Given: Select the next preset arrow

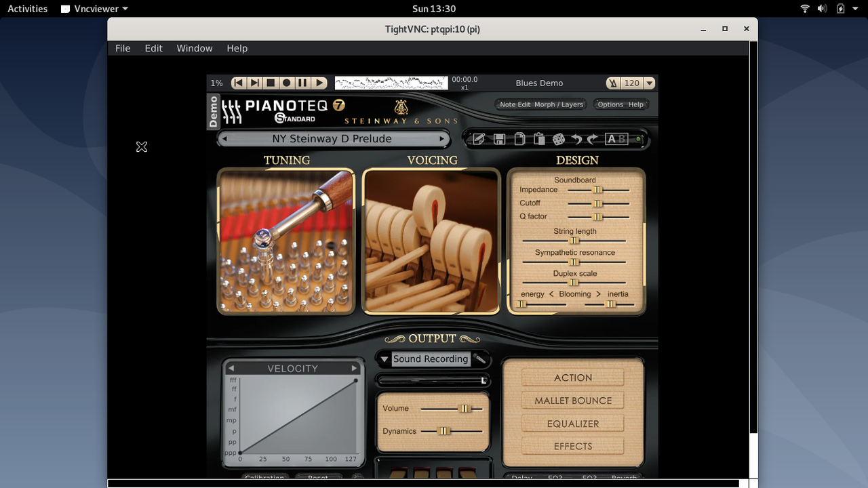Looking at the screenshot, I should pyautogui.click(x=442, y=139).
